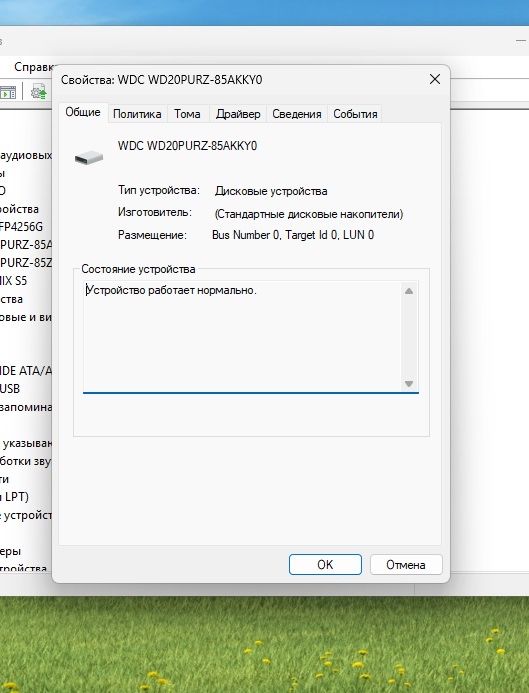Click the properties view toolbar icon in Device Manager
This screenshot has width=529, height=693.
tap(8, 93)
